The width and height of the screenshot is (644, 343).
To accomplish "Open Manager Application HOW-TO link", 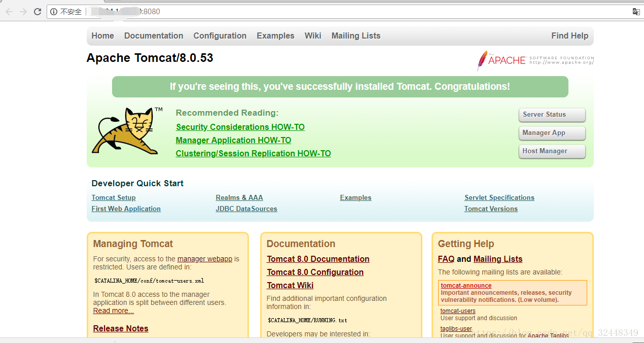I will (x=233, y=140).
